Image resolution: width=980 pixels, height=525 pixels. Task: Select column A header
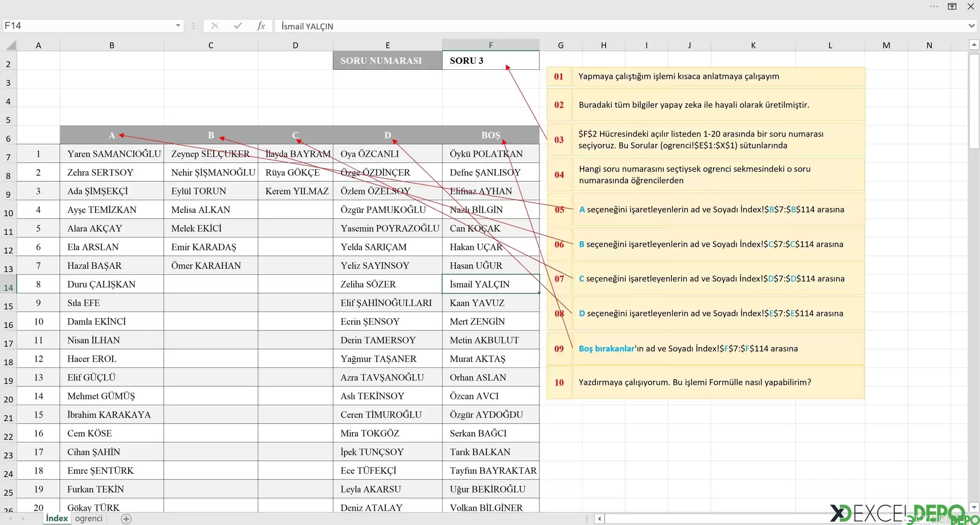coord(38,45)
